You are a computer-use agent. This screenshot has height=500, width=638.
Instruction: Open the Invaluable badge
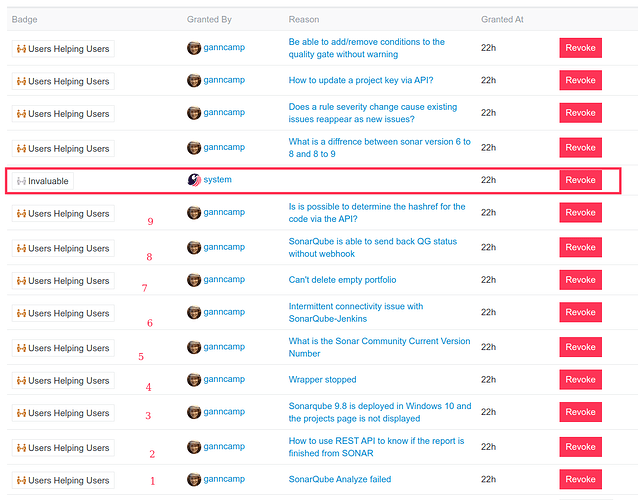43,181
